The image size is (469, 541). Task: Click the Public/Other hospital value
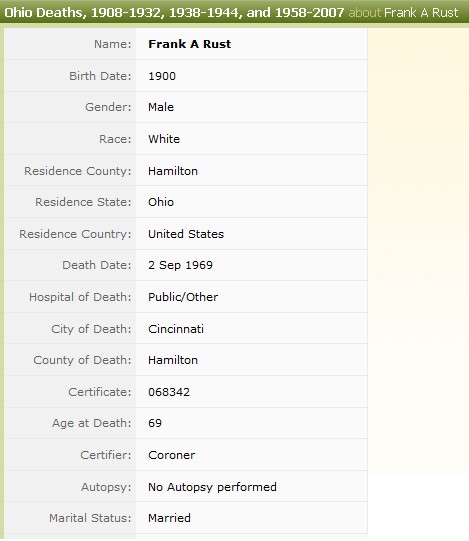coord(183,297)
